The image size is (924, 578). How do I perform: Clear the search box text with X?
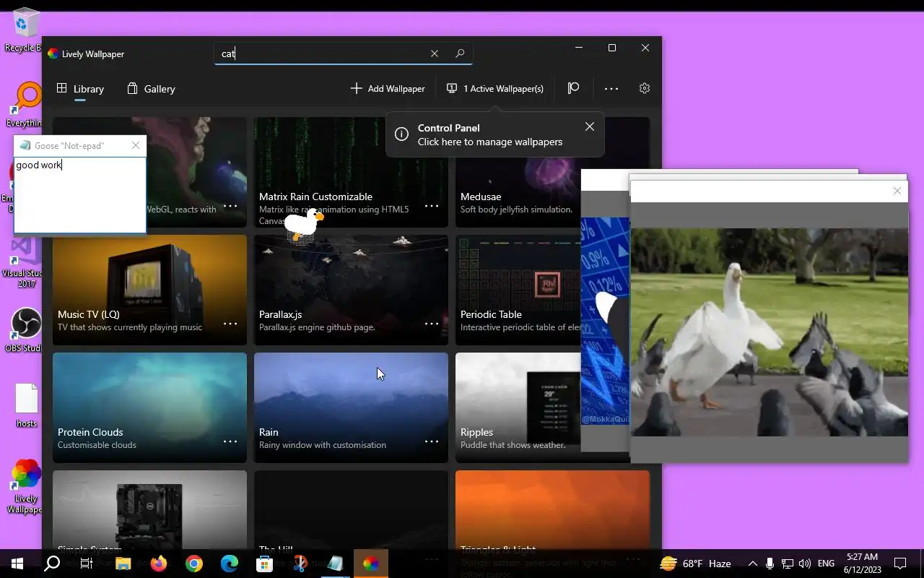[x=435, y=53]
